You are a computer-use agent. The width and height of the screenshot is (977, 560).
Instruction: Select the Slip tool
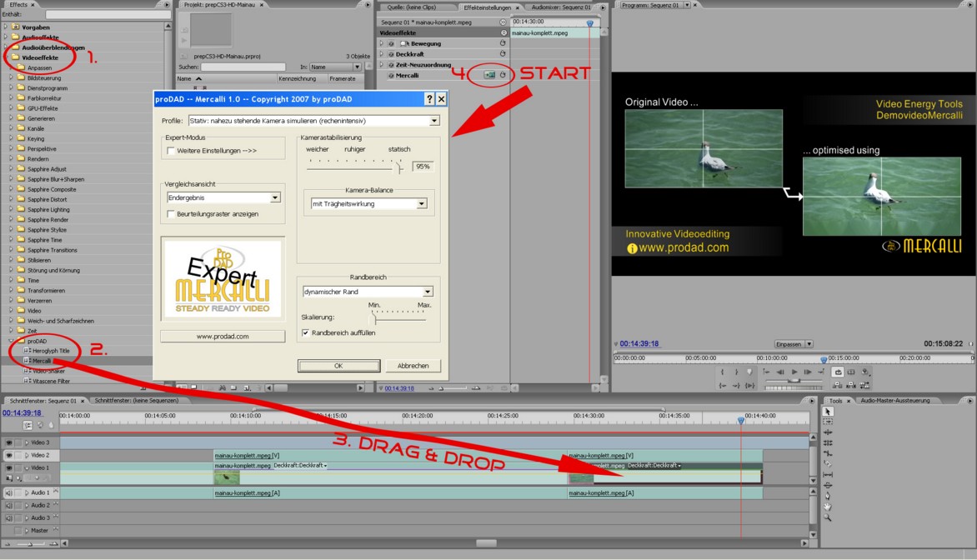click(x=828, y=475)
